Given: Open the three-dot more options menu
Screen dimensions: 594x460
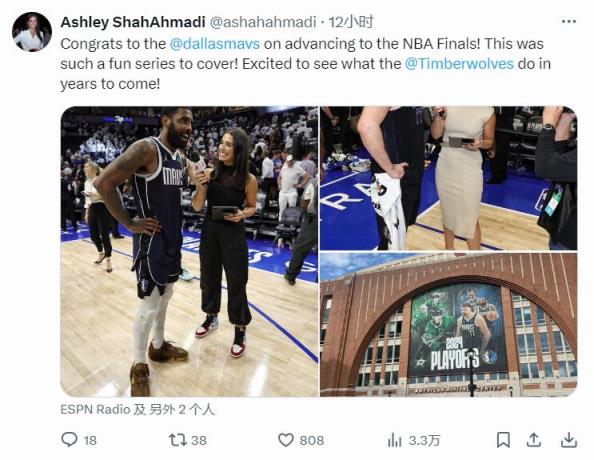Looking at the screenshot, I should 569,22.
